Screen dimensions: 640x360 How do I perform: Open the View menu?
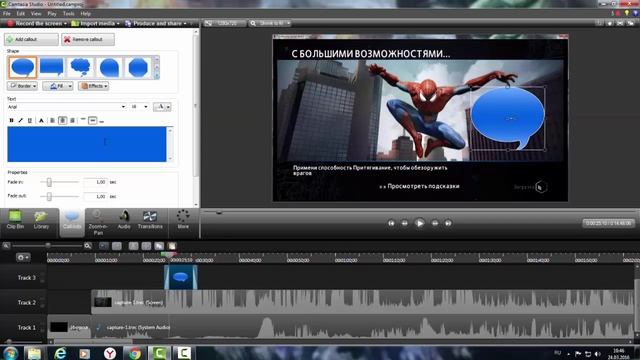pos(36,14)
